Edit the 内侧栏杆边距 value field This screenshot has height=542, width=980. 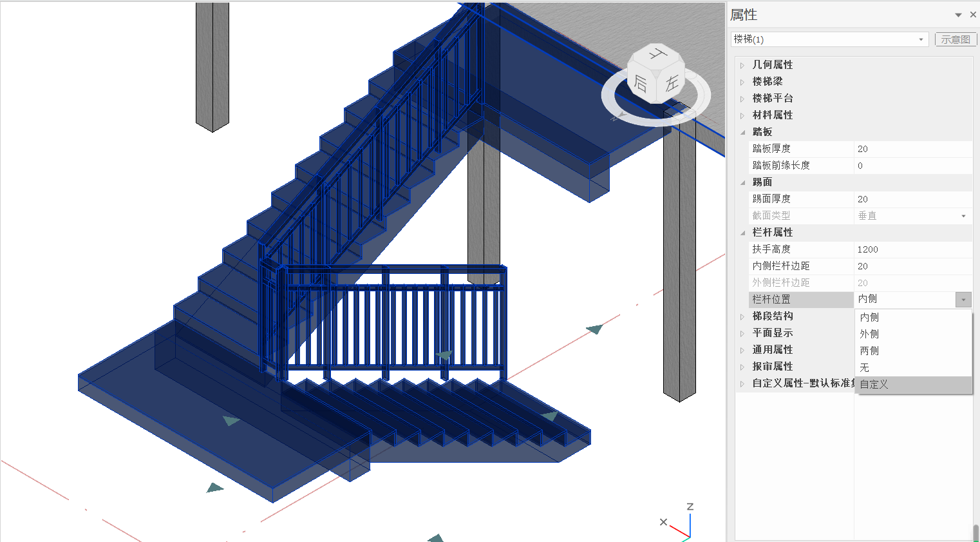[x=913, y=266]
